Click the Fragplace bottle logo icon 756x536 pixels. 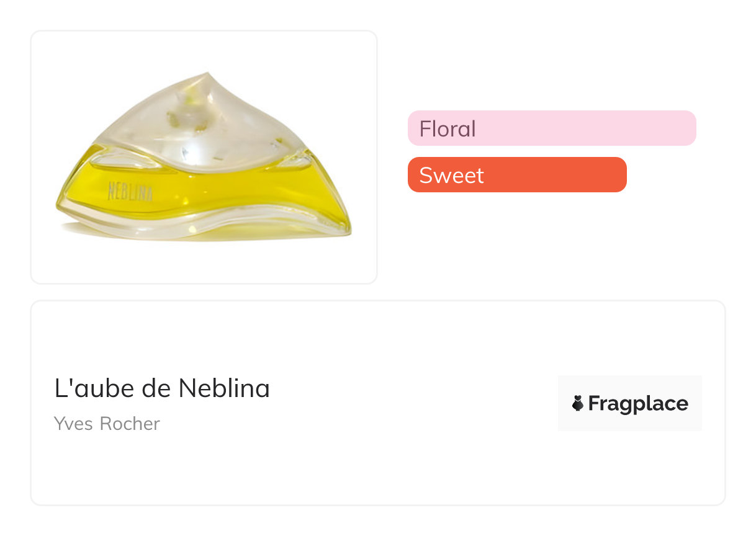[x=578, y=404]
